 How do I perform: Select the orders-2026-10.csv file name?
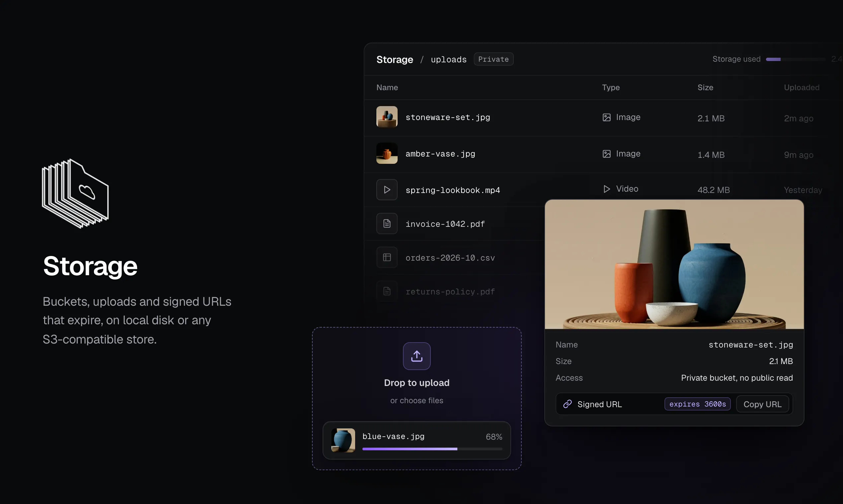point(450,258)
